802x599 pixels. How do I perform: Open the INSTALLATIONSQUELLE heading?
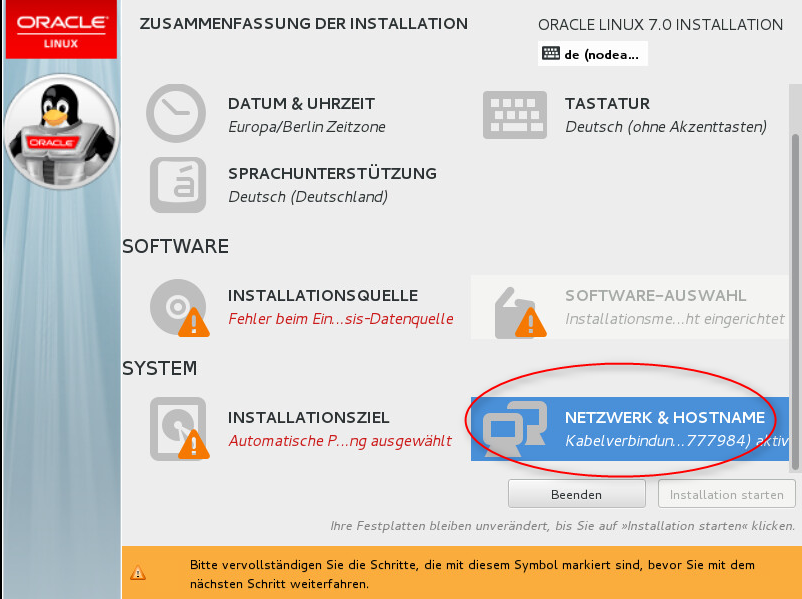pos(323,296)
